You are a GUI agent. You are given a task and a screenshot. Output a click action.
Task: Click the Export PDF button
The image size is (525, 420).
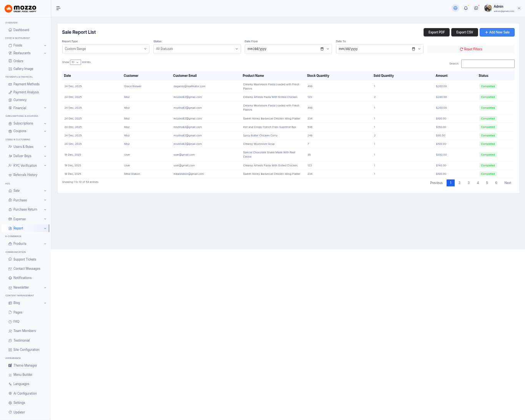[x=436, y=32]
